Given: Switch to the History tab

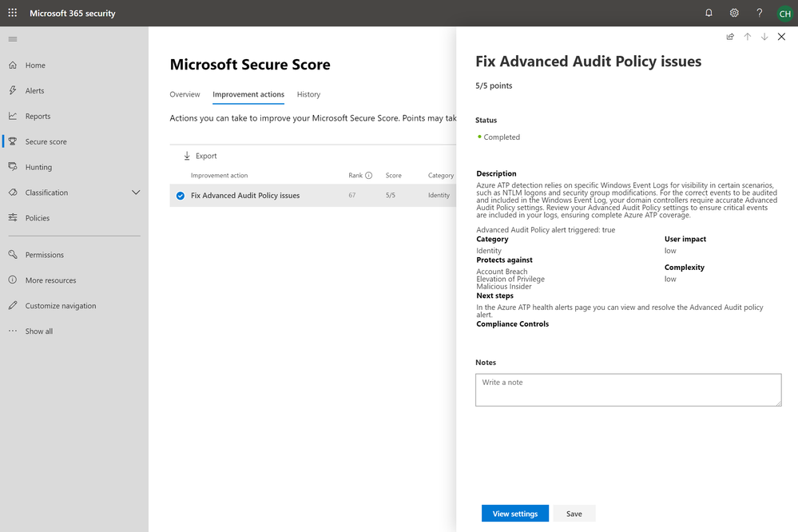Looking at the screenshot, I should tap(308, 94).
